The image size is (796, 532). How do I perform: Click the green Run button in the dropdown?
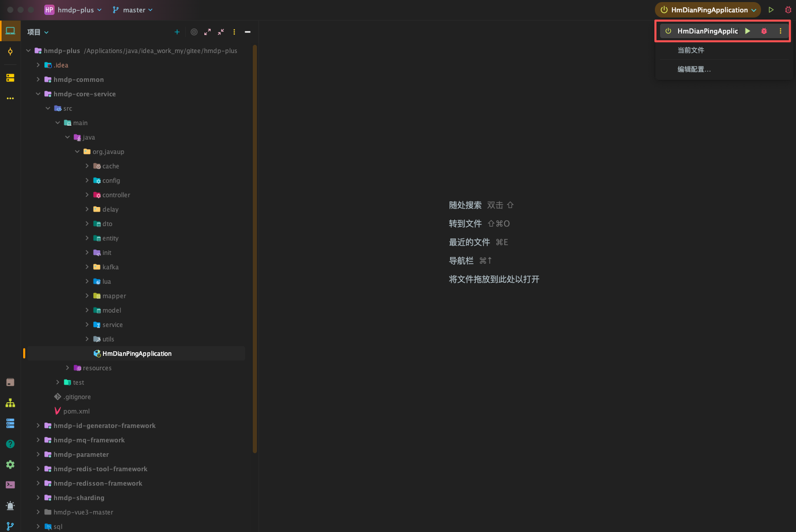click(748, 31)
